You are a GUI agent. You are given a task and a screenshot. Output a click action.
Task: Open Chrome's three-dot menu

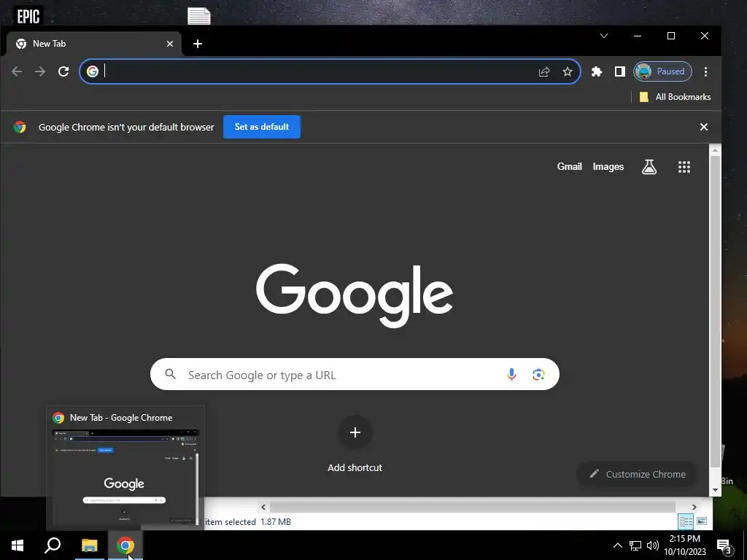click(x=705, y=71)
